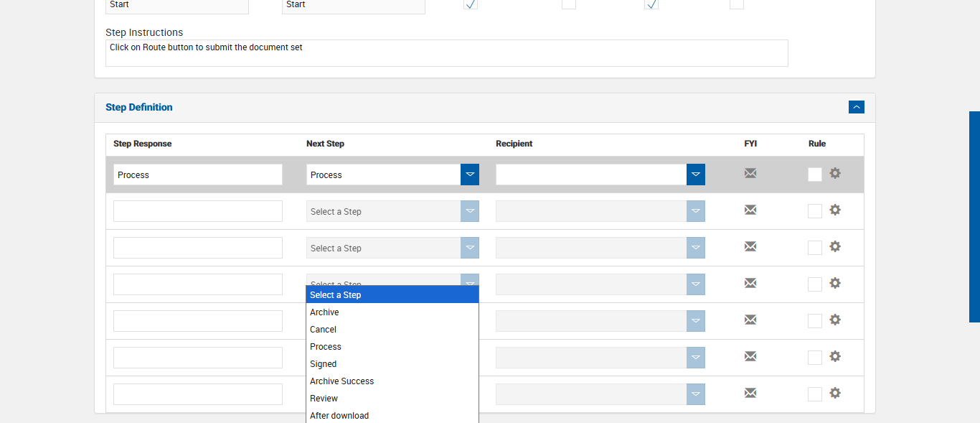
Task: Collapse the Step Definition panel
Action: tap(856, 107)
